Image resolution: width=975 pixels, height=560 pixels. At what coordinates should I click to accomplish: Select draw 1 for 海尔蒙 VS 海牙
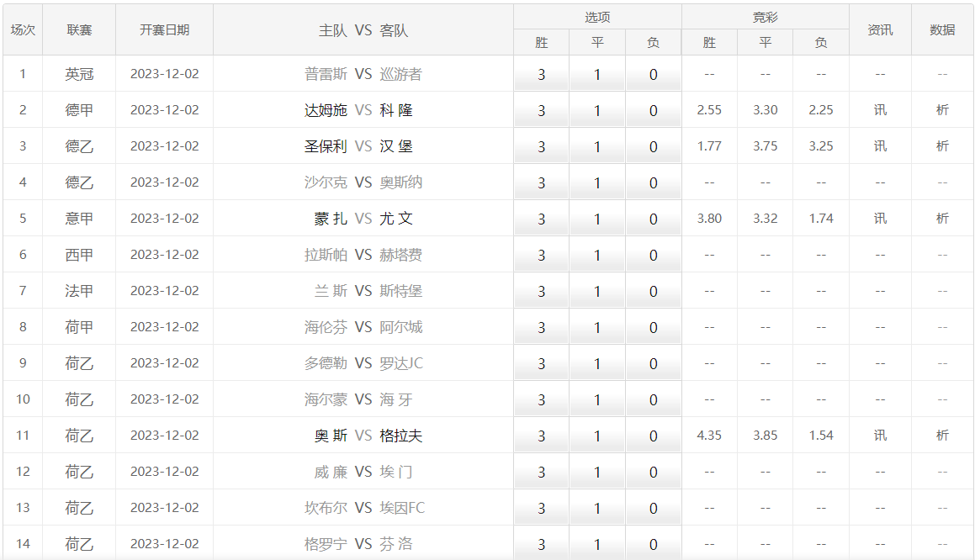[x=597, y=399]
